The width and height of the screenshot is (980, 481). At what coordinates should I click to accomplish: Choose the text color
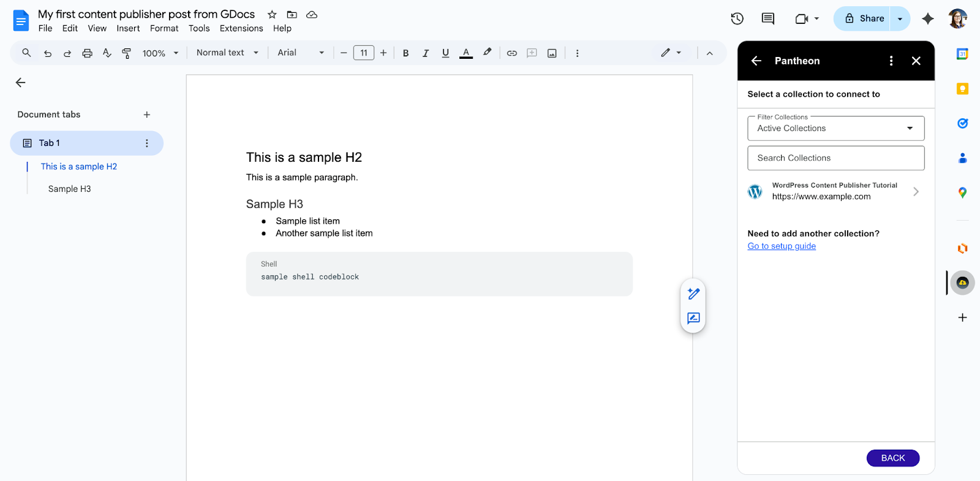click(466, 53)
